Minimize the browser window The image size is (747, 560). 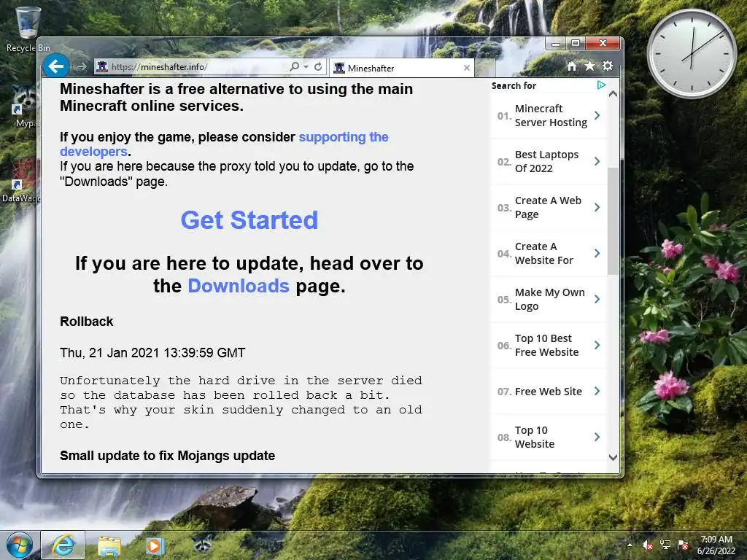tap(555, 43)
